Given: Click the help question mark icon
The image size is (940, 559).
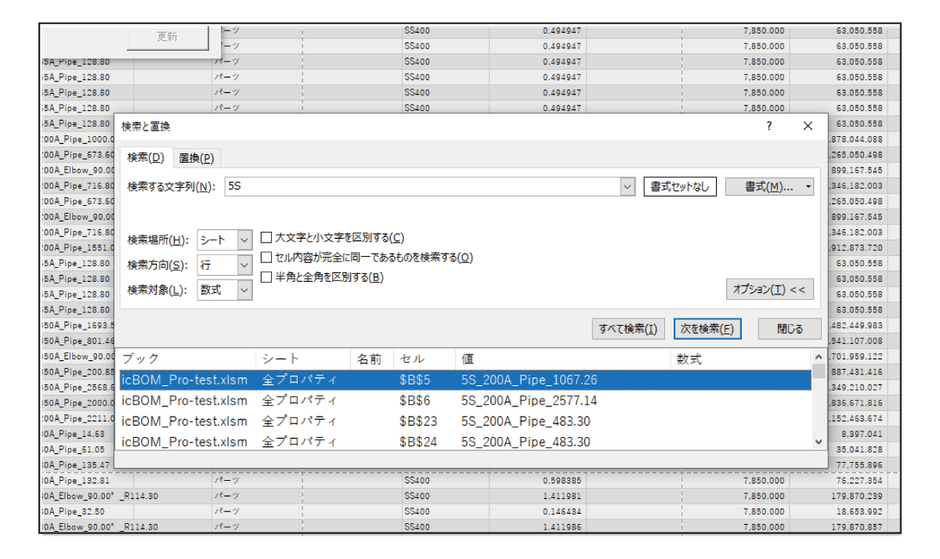Looking at the screenshot, I should tap(768, 126).
